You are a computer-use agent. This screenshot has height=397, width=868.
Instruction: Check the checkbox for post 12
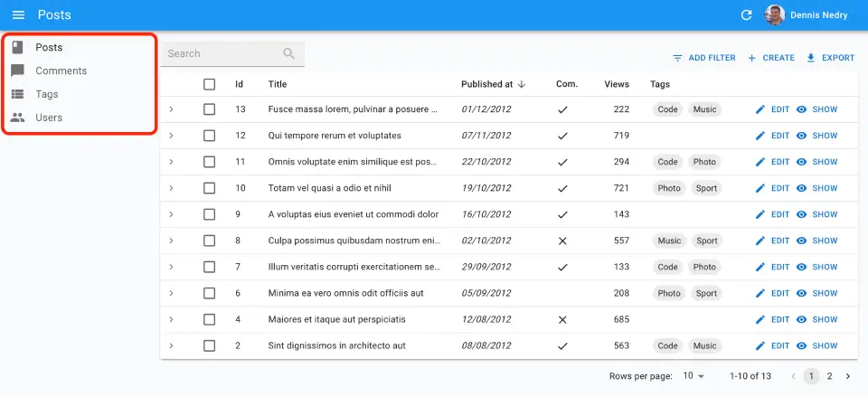(x=210, y=136)
